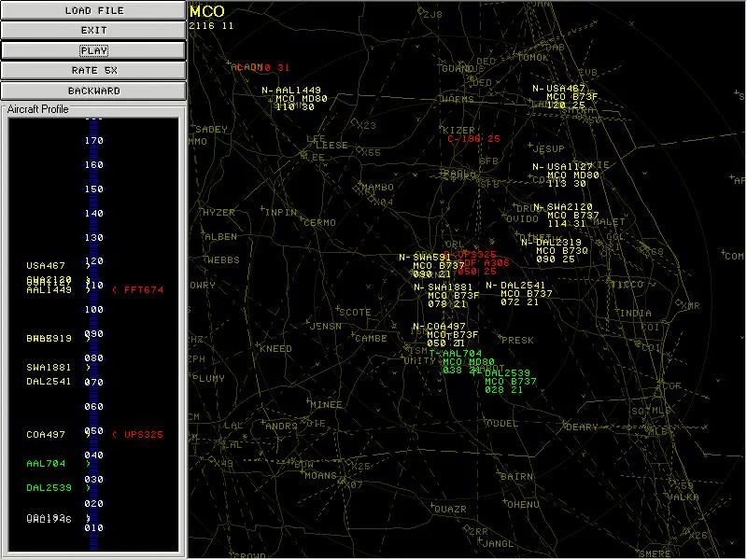Image resolution: width=747 pixels, height=560 pixels.
Task: Select the KNEED waypoint label
Action: pos(275,348)
